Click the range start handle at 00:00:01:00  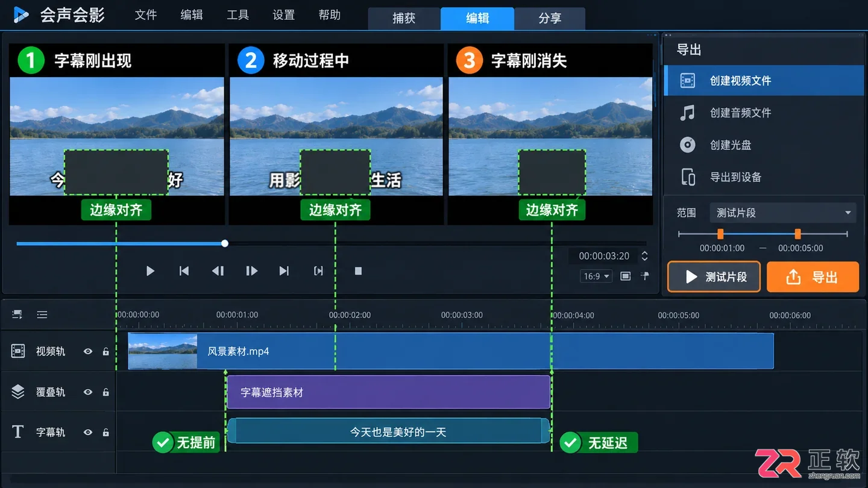pos(720,234)
